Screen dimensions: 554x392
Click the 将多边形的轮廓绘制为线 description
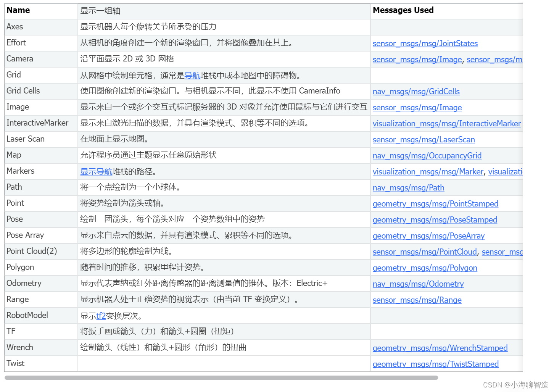point(126,252)
